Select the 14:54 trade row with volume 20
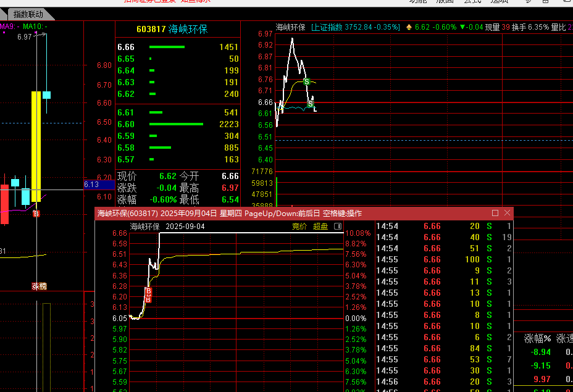This screenshot has height=392, width=573. (x=443, y=226)
